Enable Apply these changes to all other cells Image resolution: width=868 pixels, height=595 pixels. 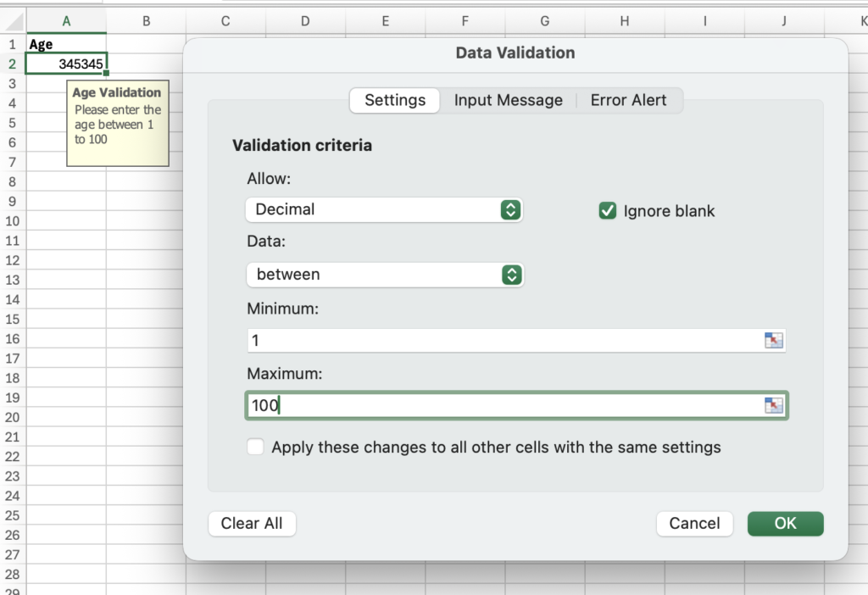pyautogui.click(x=255, y=448)
